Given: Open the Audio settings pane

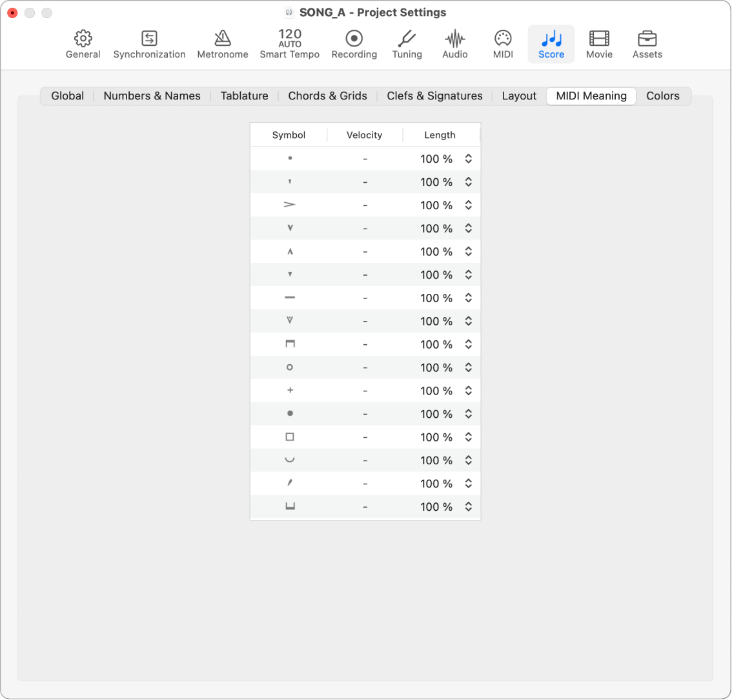Looking at the screenshot, I should pos(455,45).
